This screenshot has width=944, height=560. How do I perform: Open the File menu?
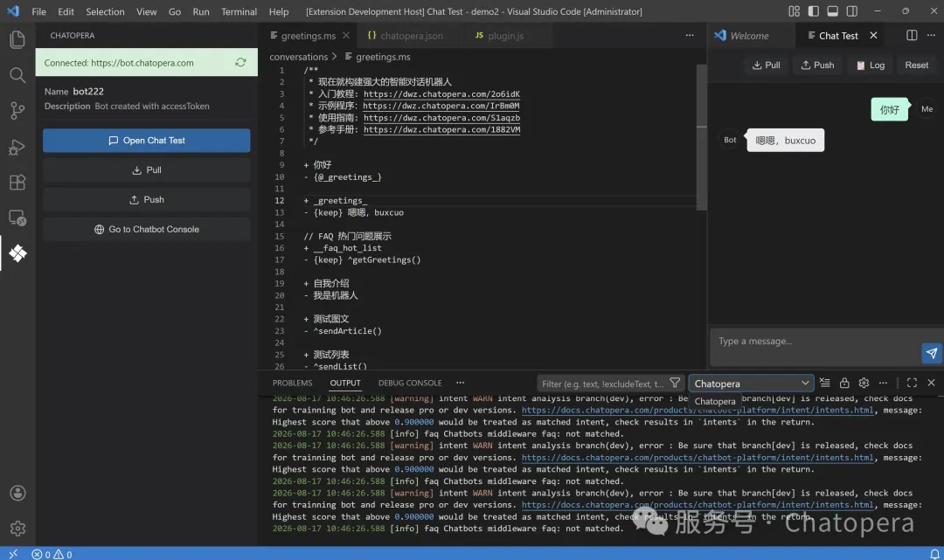[x=38, y=11]
